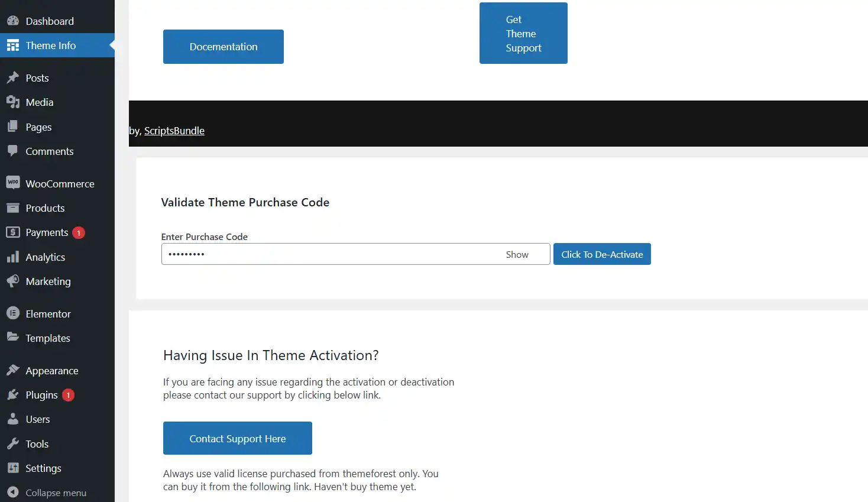
Task: Click the Comments speech bubble icon
Action: click(x=13, y=151)
